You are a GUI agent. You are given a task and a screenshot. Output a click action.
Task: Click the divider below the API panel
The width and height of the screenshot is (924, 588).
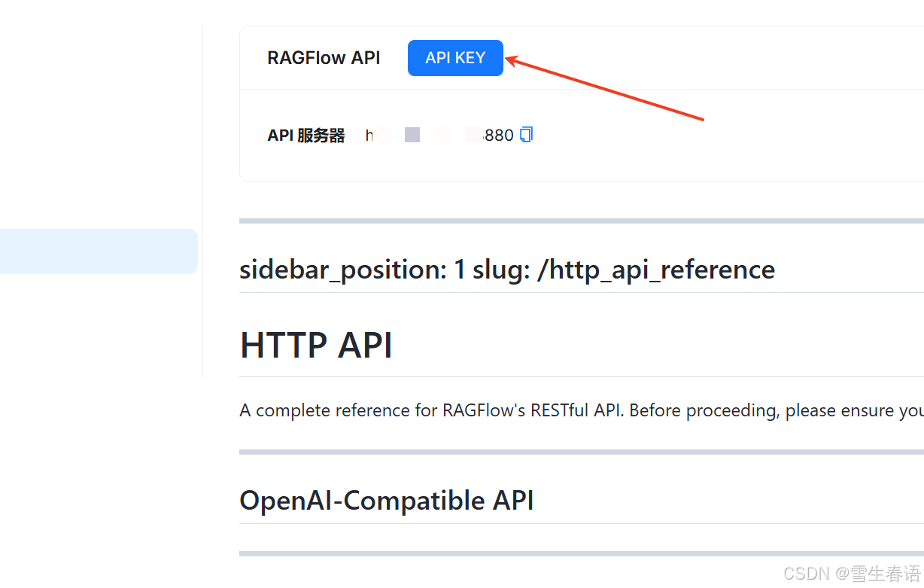[x=527, y=220]
